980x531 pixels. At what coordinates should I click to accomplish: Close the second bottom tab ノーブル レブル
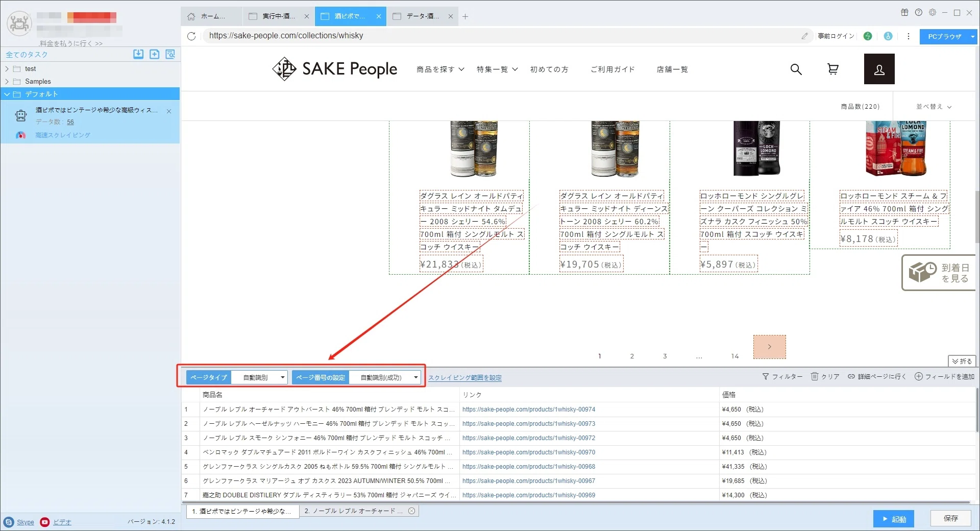[411, 511]
